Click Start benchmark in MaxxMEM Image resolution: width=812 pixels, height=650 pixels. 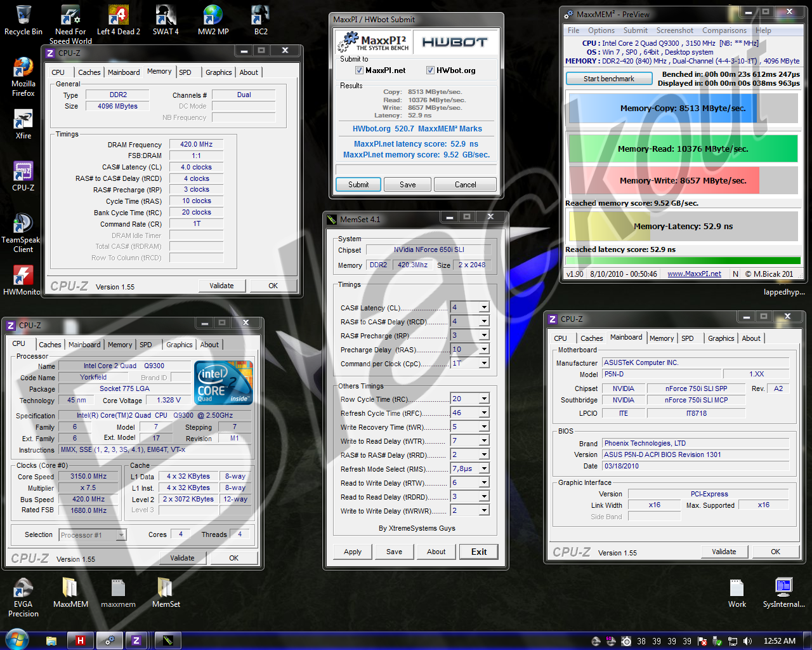click(609, 79)
